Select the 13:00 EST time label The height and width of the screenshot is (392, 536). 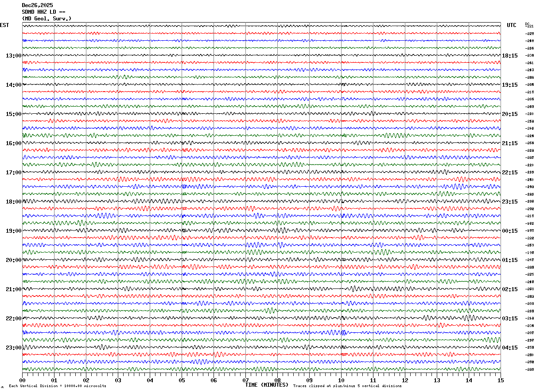14,56
